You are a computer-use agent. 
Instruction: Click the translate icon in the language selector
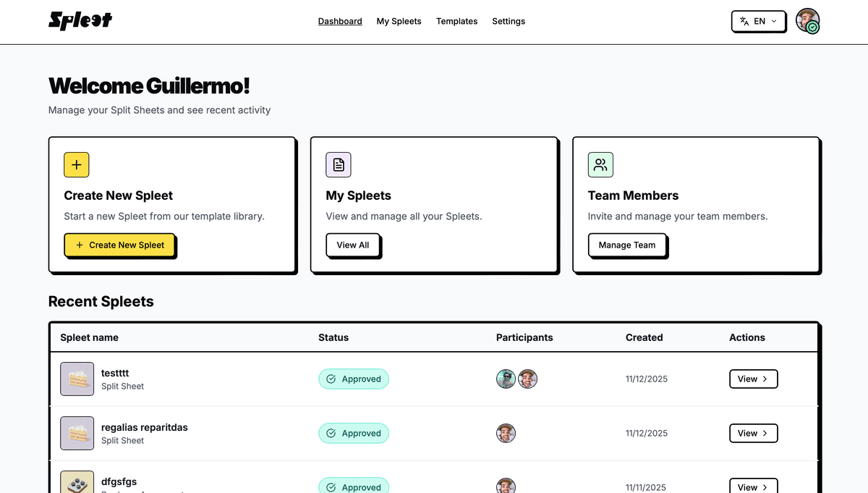[744, 21]
